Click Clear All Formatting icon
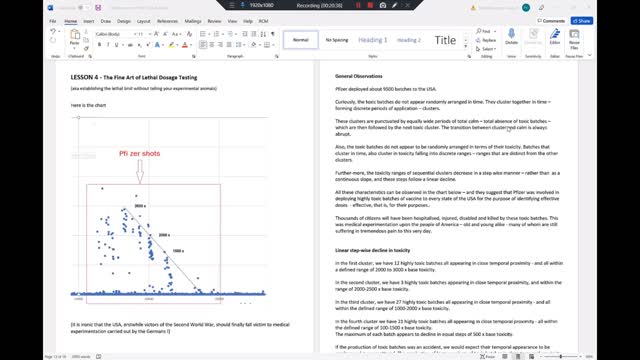 point(189,34)
